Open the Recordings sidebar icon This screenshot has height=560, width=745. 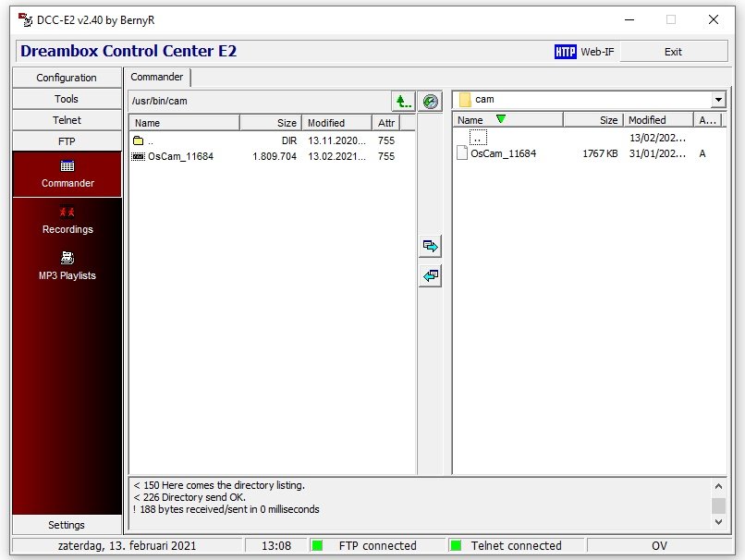point(67,213)
